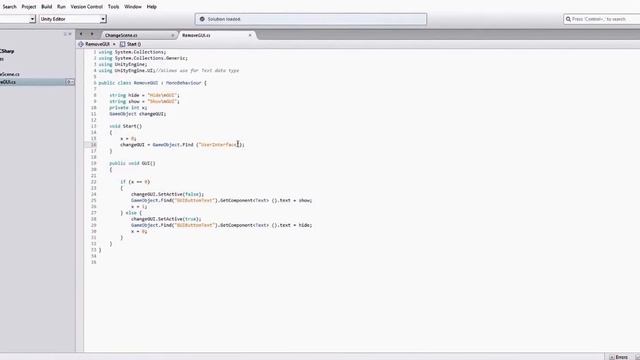Select the CSharp project node
640x360 pixels.
pyautogui.click(x=7, y=51)
